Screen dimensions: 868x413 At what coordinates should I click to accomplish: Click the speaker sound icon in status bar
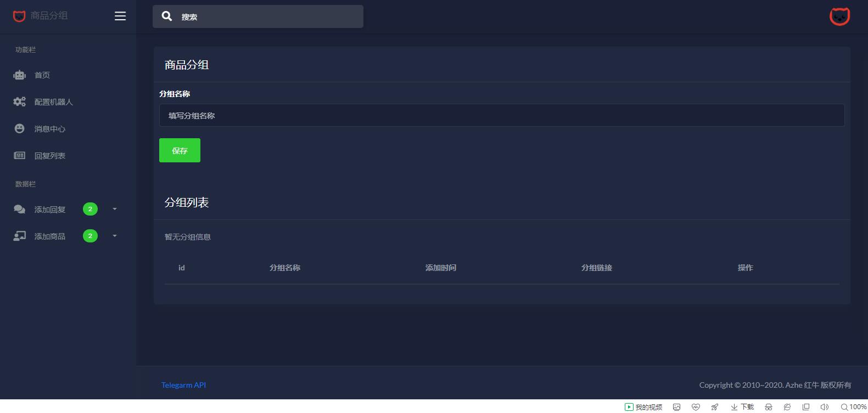(825, 407)
